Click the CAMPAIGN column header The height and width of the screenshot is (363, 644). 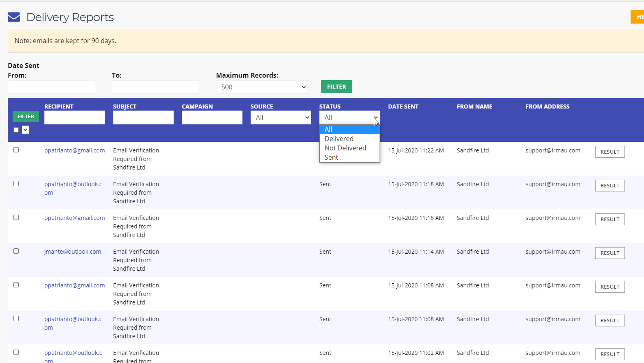[197, 107]
